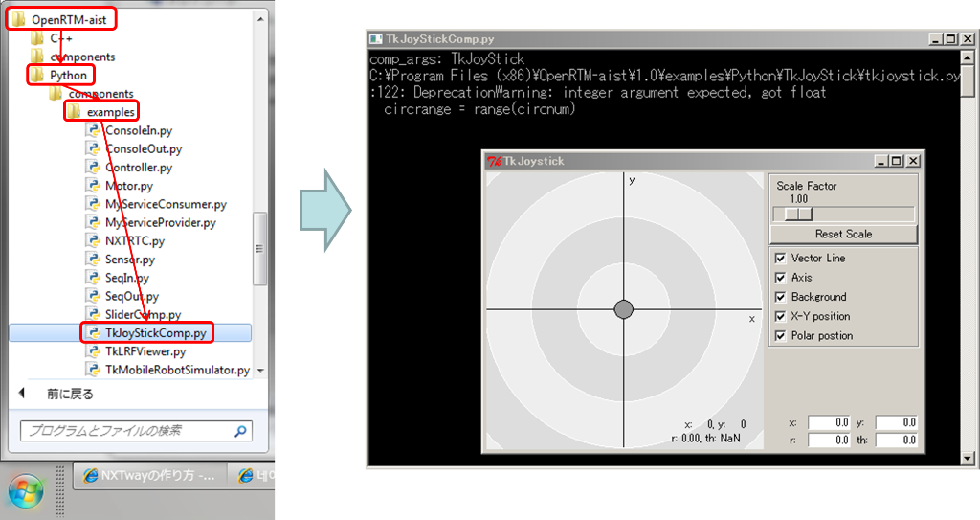Click the Start menu list scroll down arrow
The height and width of the screenshot is (520, 980).
(x=260, y=371)
